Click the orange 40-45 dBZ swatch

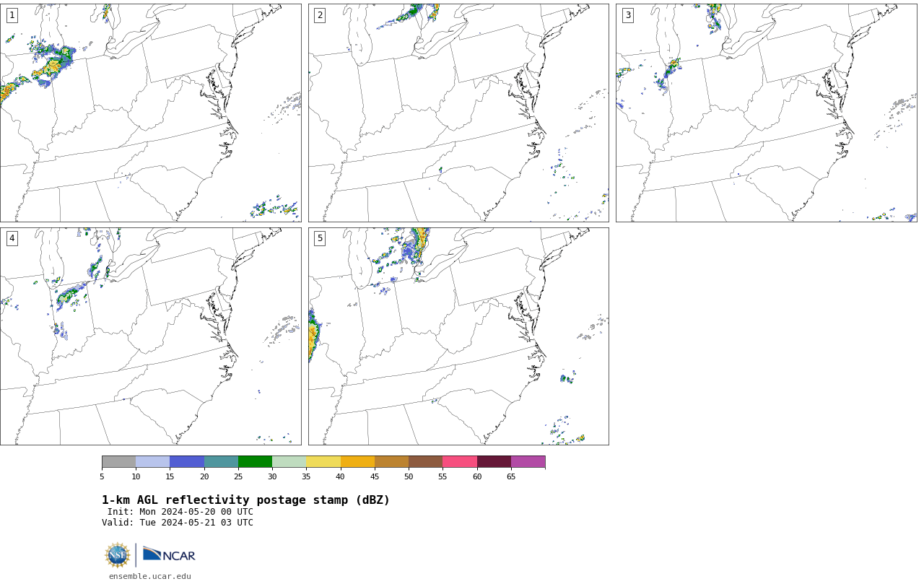(357, 462)
